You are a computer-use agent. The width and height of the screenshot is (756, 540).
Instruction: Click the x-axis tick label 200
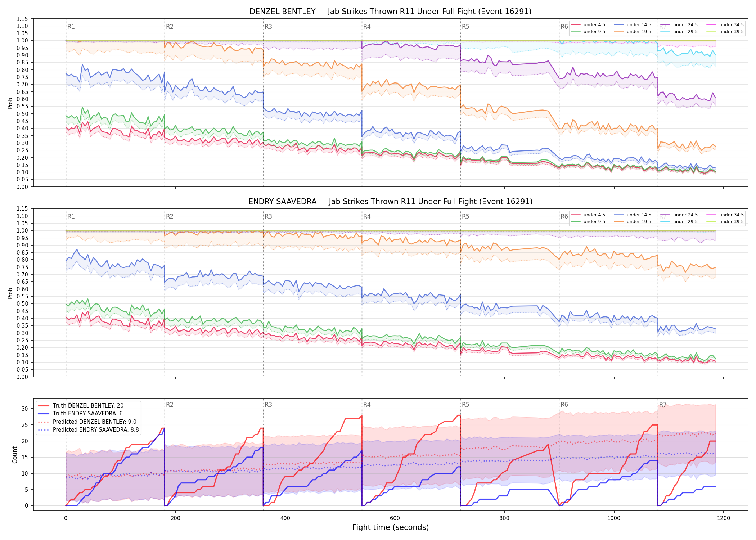tap(175, 518)
